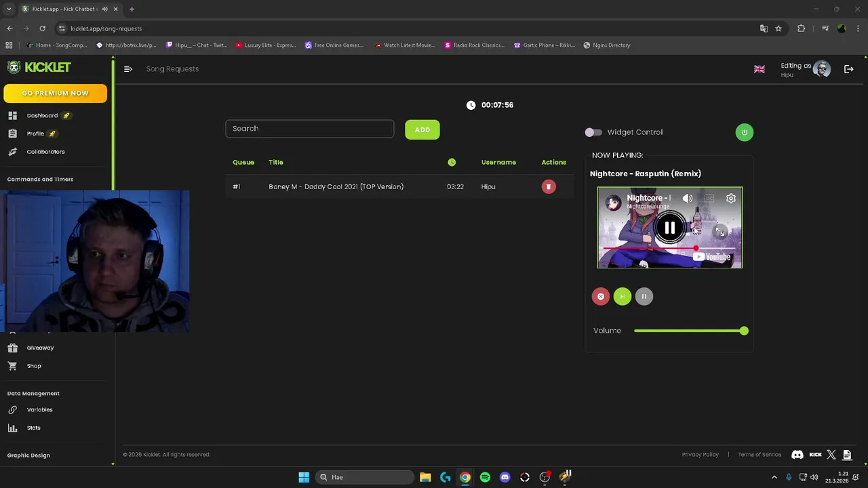
Task: Click the YouTube logo in player
Action: tap(712, 257)
